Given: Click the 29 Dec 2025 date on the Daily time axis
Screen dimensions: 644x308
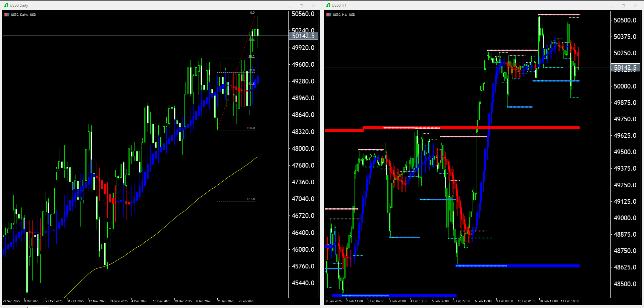Looking at the screenshot, I should click(183, 301).
